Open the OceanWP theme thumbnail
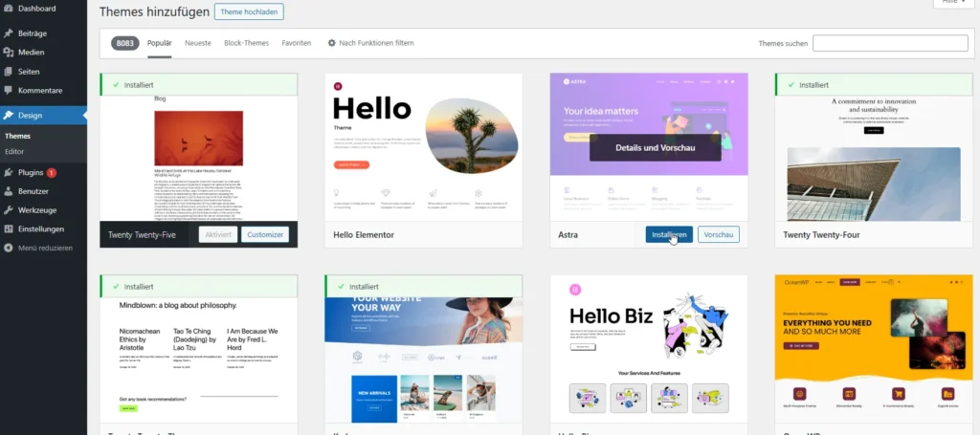This screenshot has height=435, width=980. (x=874, y=350)
